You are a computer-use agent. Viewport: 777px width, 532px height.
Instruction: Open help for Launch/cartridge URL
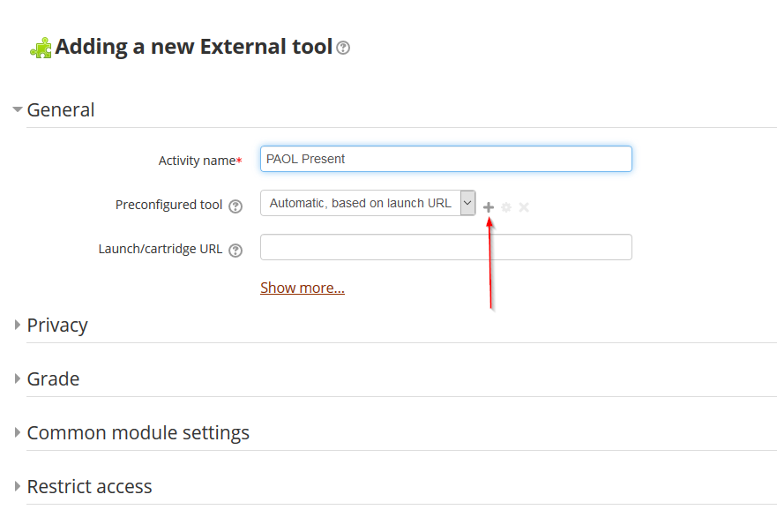[x=235, y=251]
